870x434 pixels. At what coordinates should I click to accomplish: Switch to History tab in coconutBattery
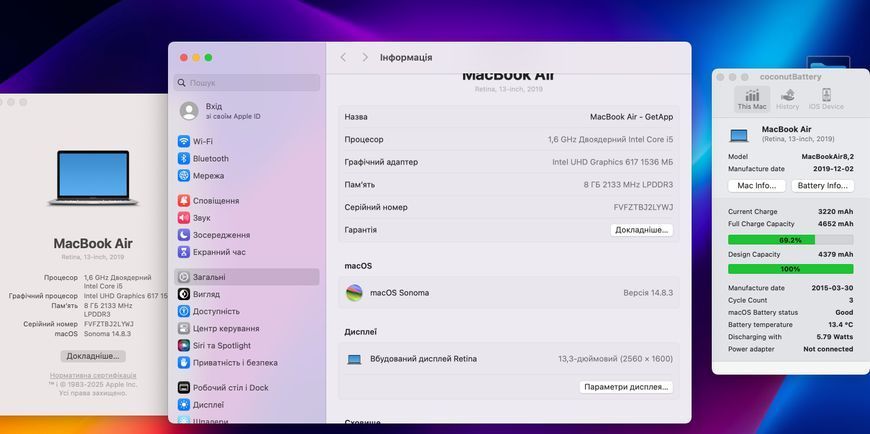click(787, 99)
